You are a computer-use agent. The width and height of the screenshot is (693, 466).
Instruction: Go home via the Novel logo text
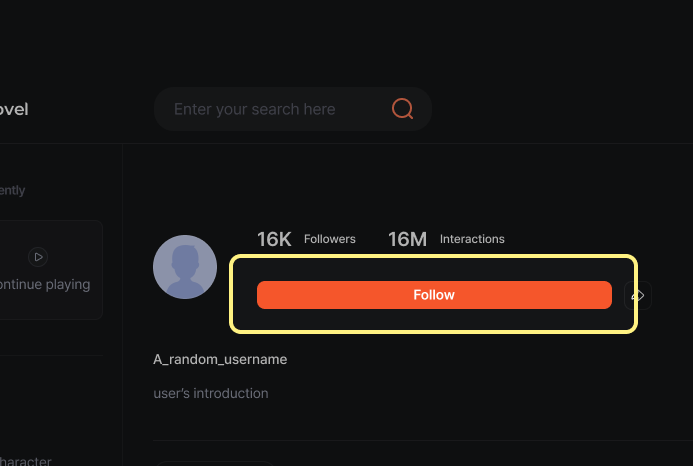point(14,109)
